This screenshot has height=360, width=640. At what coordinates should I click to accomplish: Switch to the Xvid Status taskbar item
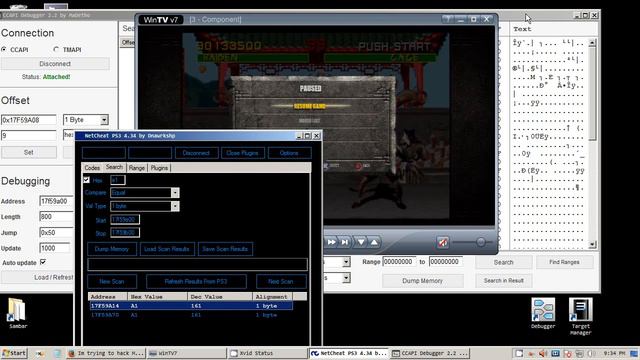(x=267, y=353)
